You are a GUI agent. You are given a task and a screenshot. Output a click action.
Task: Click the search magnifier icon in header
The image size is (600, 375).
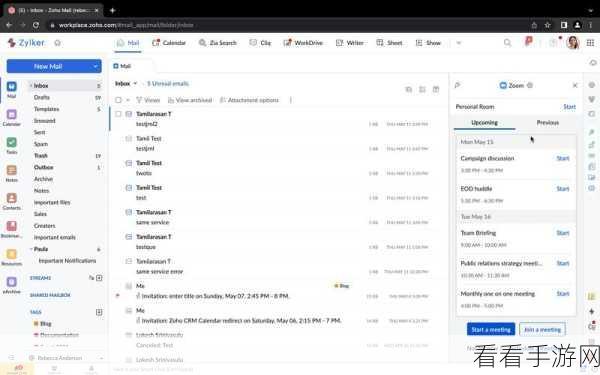pyautogui.click(x=507, y=43)
